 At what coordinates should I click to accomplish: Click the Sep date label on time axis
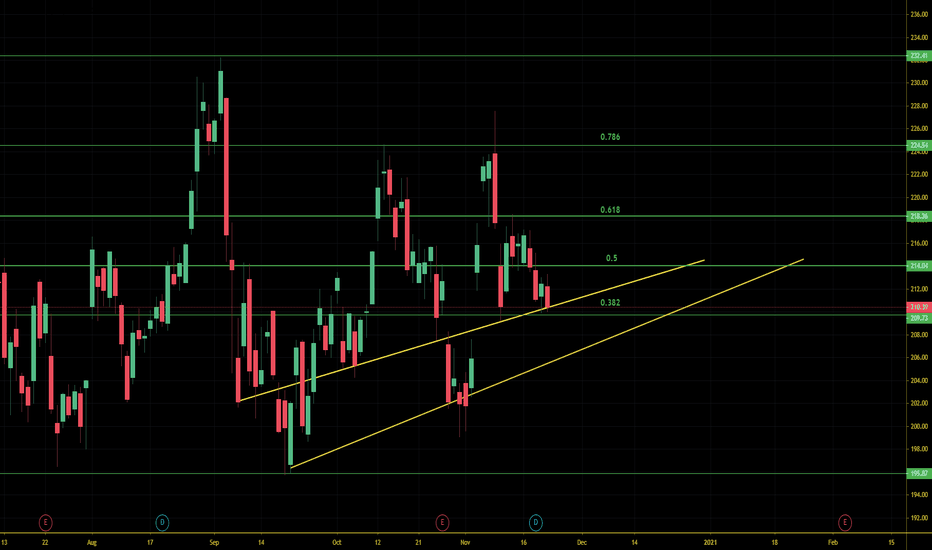[215, 543]
